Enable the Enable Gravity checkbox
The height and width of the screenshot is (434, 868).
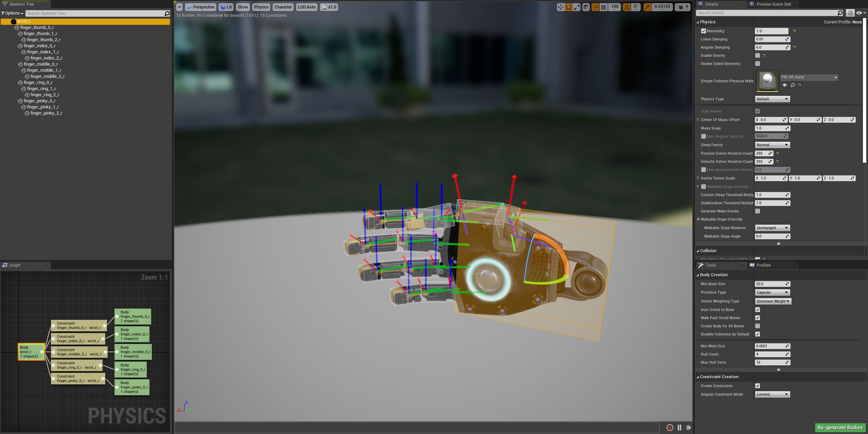point(757,55)
